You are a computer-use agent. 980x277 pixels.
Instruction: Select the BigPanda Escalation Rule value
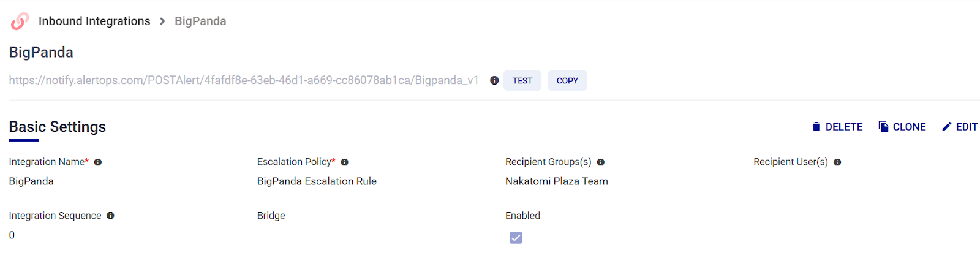point(317,181)
